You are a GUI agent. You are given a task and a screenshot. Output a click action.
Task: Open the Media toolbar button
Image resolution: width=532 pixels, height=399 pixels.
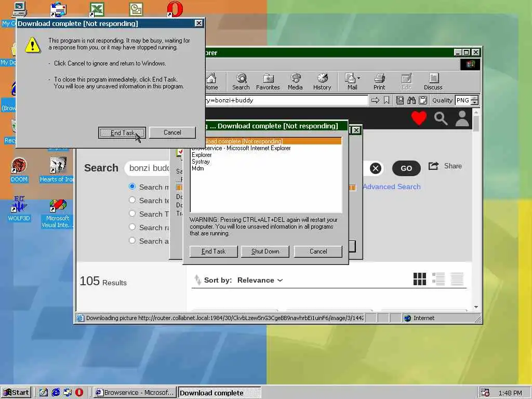[295, 82]
